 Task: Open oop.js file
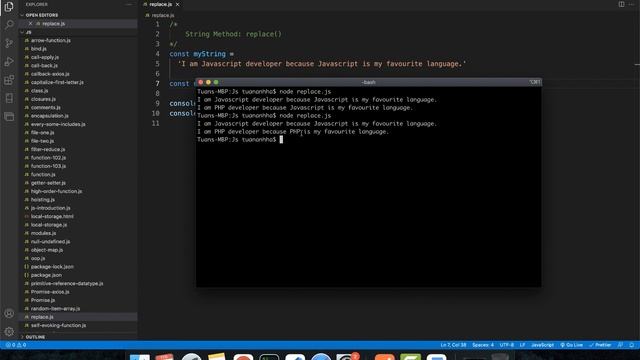(x=38, y=258)
